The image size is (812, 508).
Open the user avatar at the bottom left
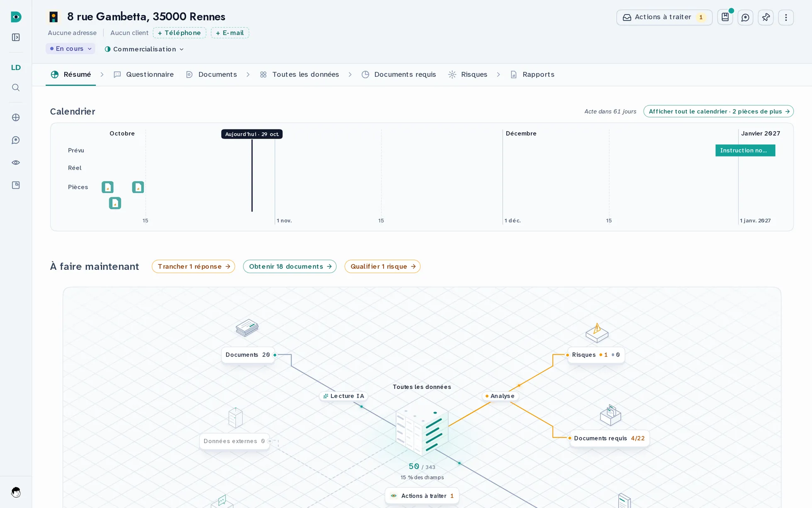point(16,492)
